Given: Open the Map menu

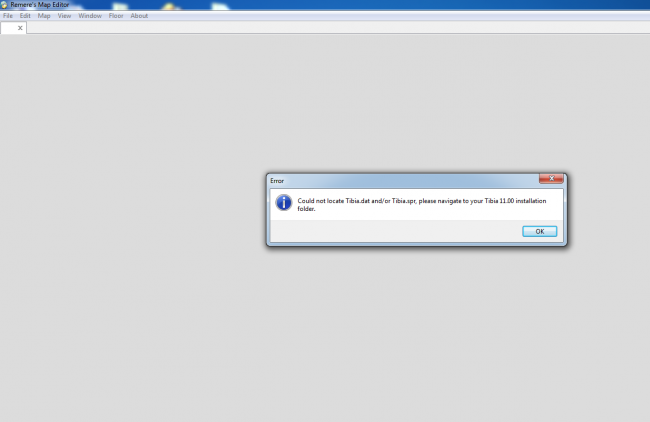Looking at the screenshot, I should pos(44,16).
